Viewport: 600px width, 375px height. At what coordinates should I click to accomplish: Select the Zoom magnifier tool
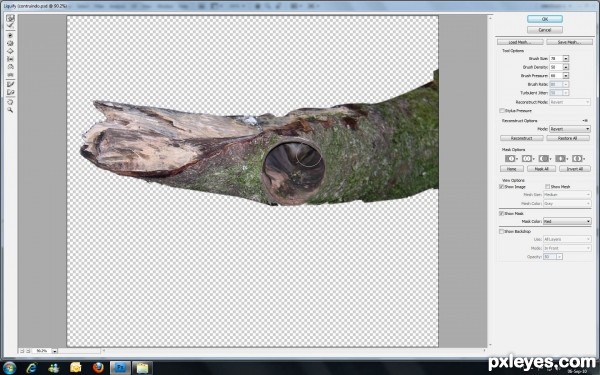[x=10, y=110]
